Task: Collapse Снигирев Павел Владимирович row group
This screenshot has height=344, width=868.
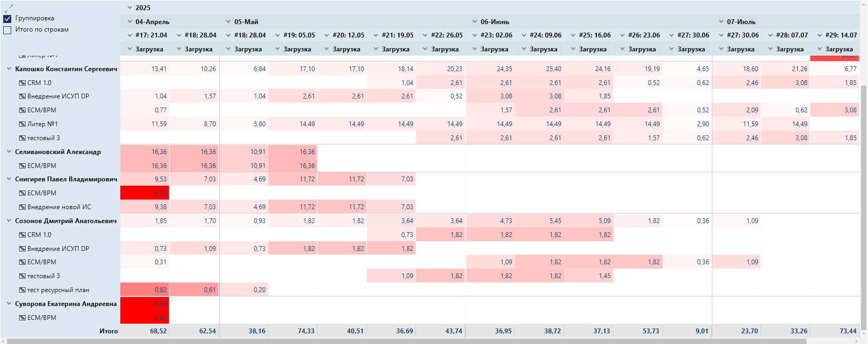Action: point(9,179)
